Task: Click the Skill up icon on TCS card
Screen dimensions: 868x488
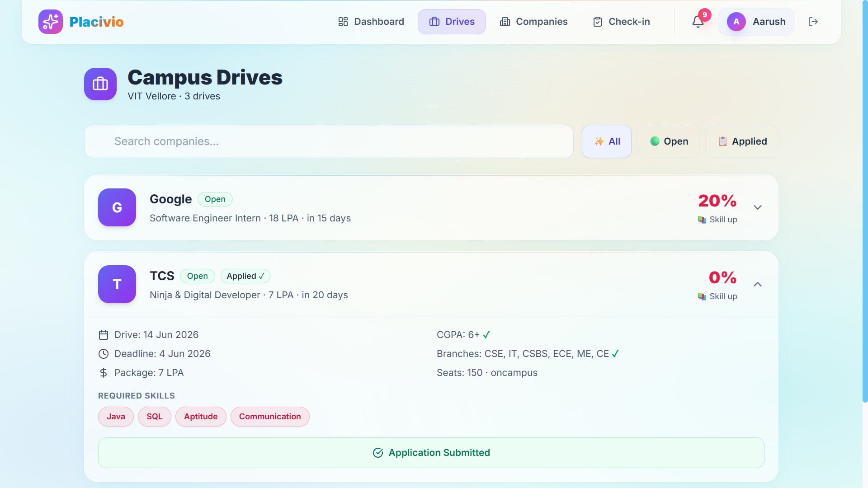Action: coord(702,296)
